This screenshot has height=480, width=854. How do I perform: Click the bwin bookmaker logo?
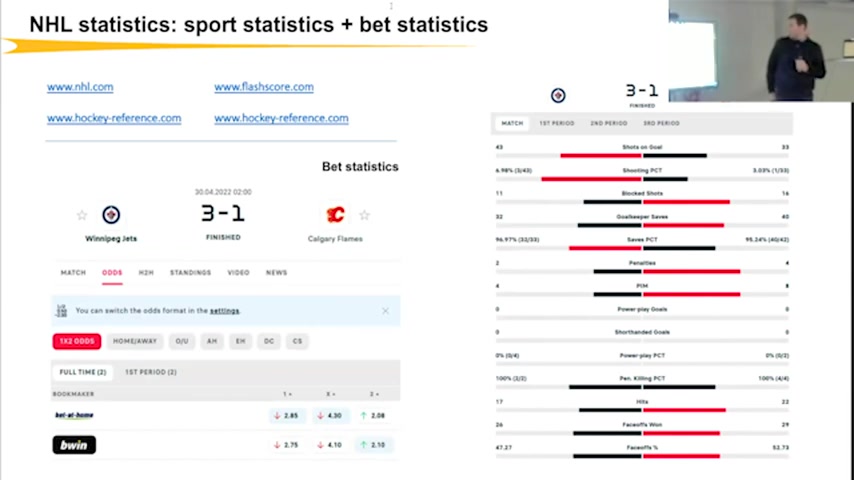(74, 445)
